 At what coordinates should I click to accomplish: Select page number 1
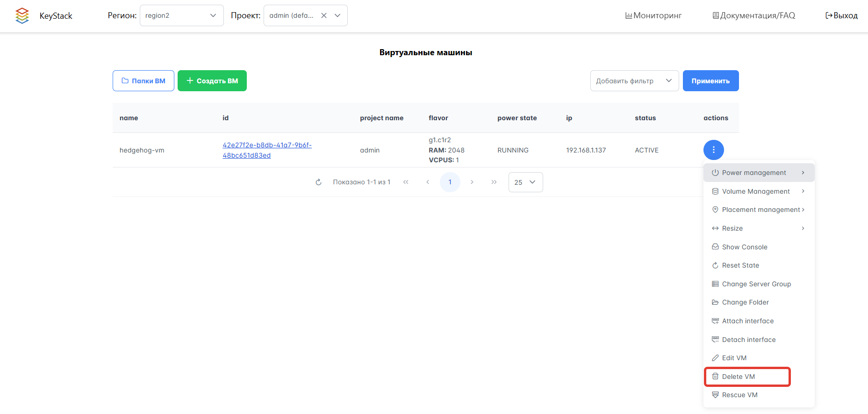pos(450,182)
